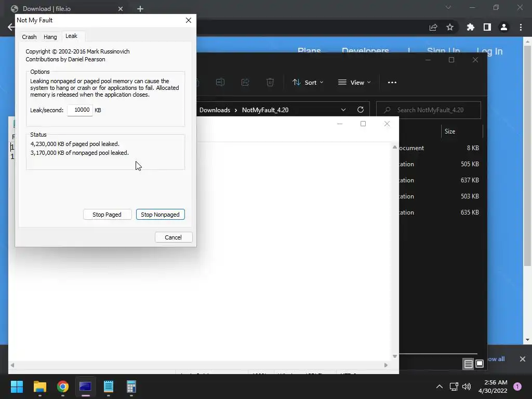532x399 pixels.
Task: Click the Rename icon in File Explorer toolbar
Action: pyautogui.click(x=220, y=83)
